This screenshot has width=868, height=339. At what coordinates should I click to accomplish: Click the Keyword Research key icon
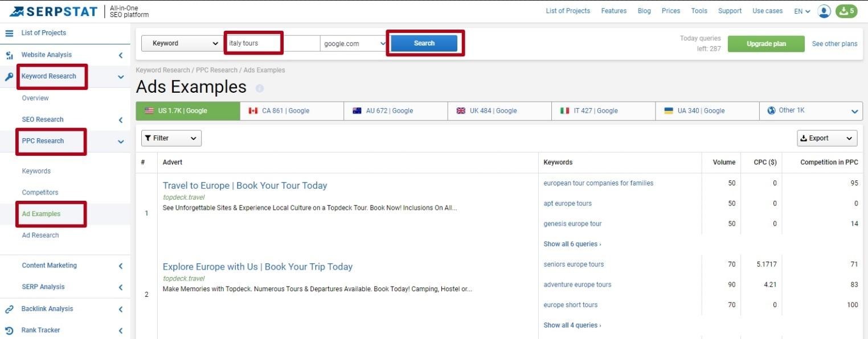tap(9, 77)
